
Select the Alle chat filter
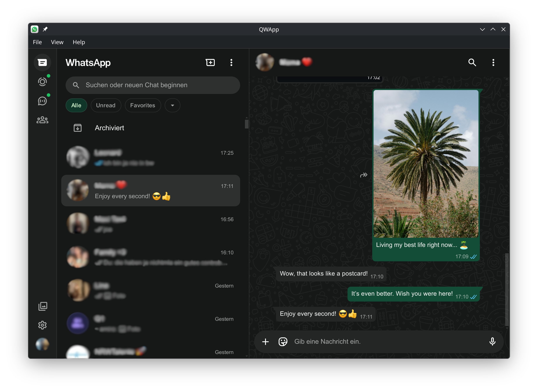[76, 105]
